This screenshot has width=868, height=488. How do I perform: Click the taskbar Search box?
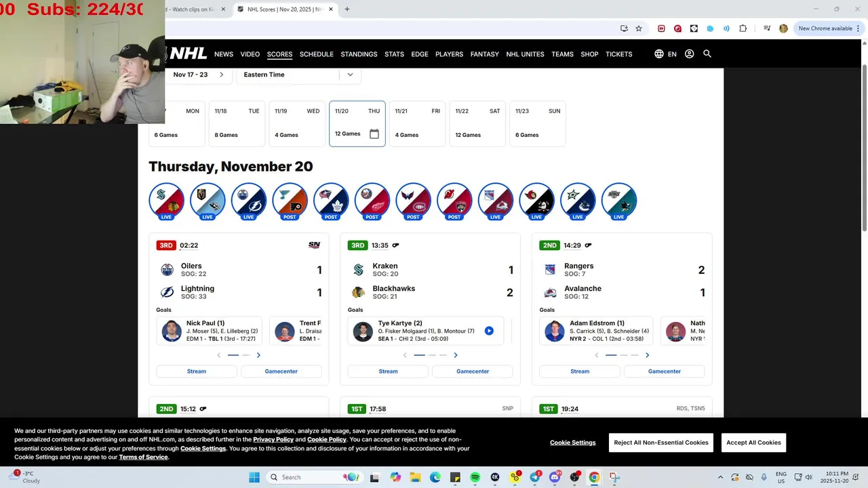pos(314,477)
